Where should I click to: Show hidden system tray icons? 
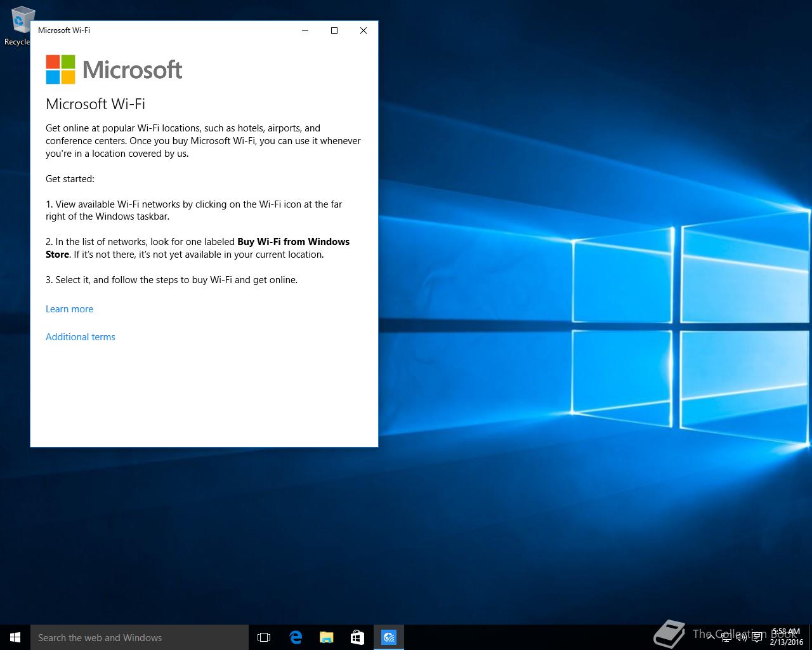(x=711, y=637)
